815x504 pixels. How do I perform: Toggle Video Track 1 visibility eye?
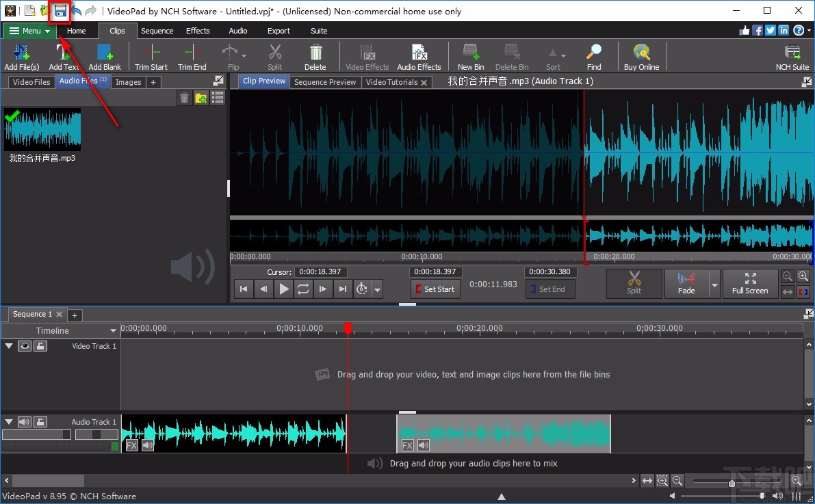click(x=25, y=346)
